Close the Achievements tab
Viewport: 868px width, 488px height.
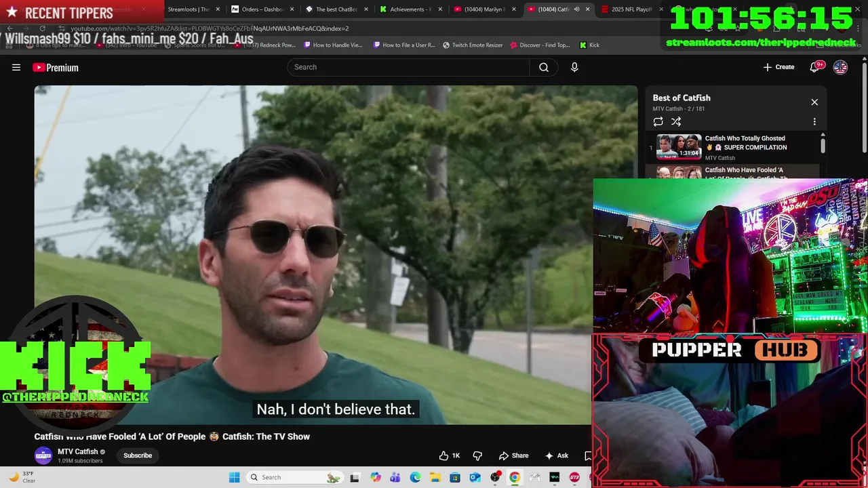(440, 9)
